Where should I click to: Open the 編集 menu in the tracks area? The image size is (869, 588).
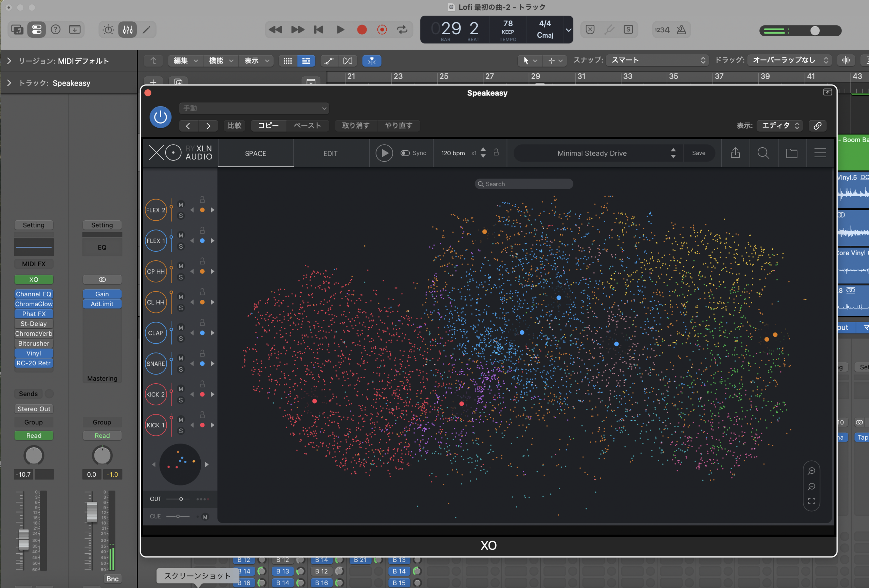185,60
